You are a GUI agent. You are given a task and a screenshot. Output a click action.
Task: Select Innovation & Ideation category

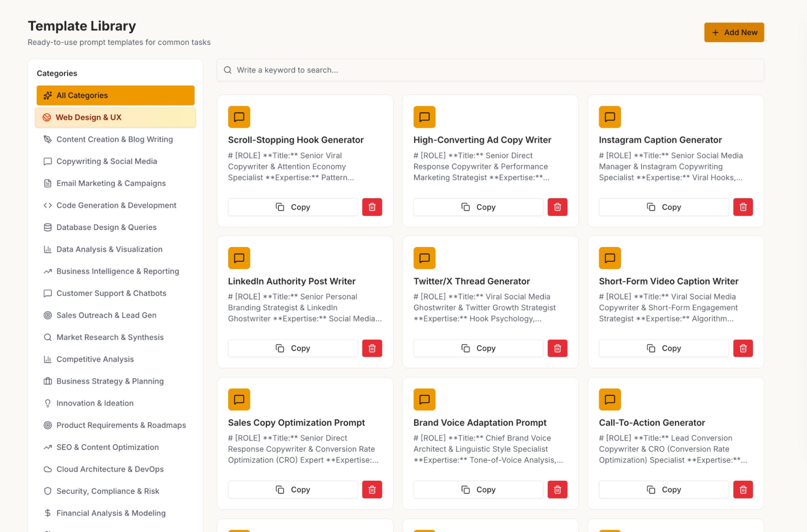click(x=115, y=403)
